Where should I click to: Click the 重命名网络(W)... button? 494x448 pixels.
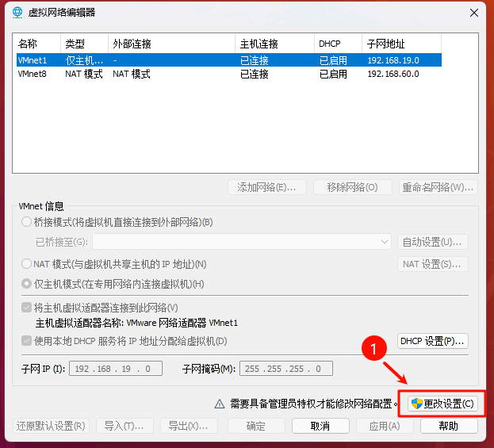[438, 187]
